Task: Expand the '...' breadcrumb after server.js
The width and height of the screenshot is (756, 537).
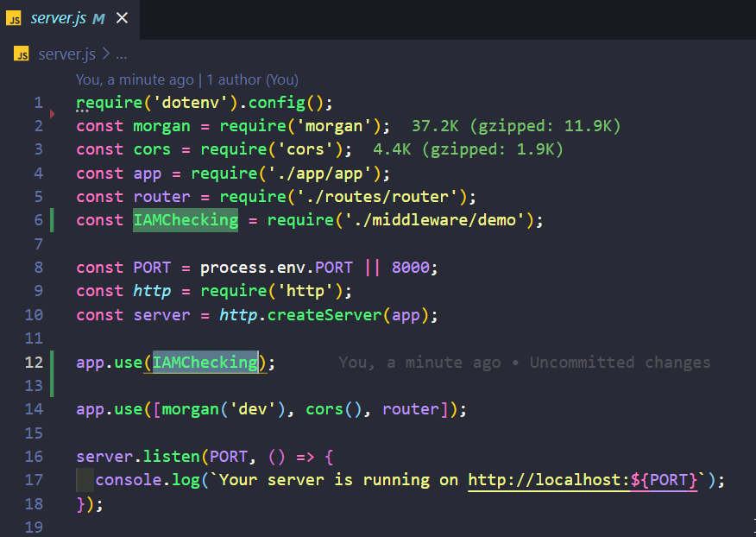Action: pyautogui.click(x=120, y=54)
